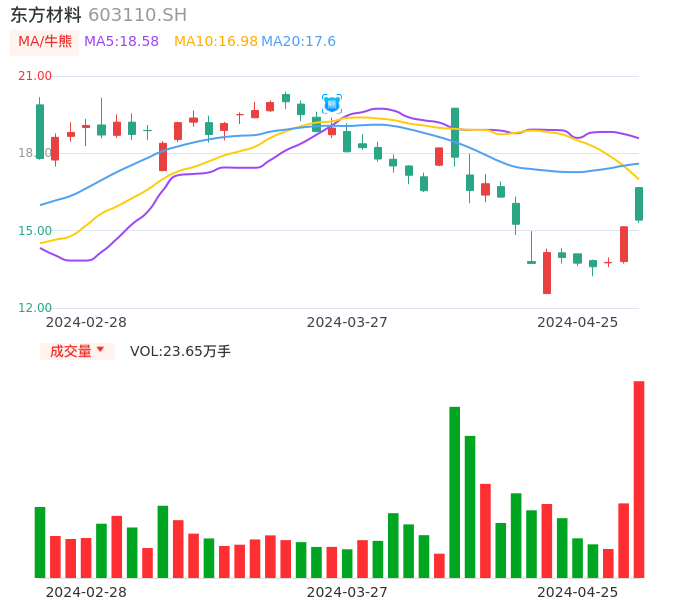Click the first large green candlestick at left
This screenshot has width=686, height=606.
[x=40, y=131]
